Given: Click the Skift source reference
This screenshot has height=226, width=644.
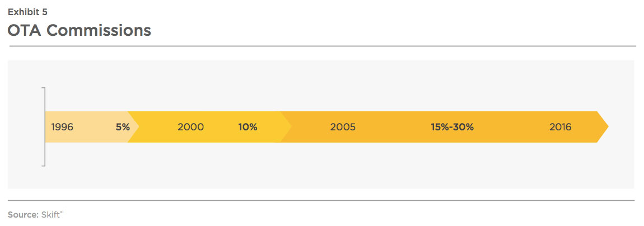Looking at the screenshot, I should click(x=50, y=214).
